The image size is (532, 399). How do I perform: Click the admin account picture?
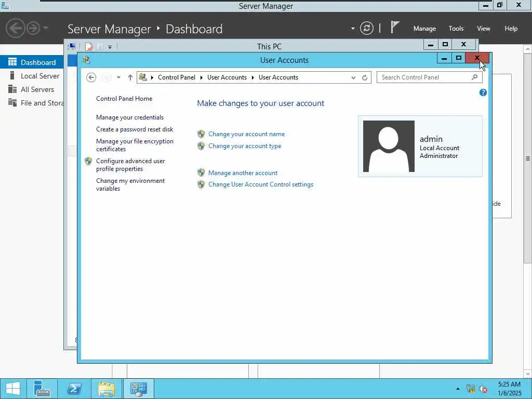[389, 146]
